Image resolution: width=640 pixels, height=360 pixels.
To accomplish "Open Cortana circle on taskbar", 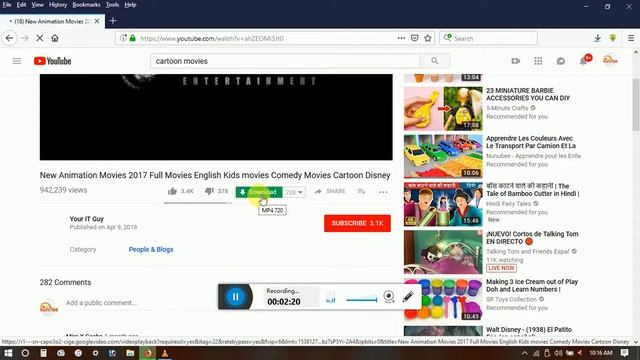I will [x=25, y=353].
